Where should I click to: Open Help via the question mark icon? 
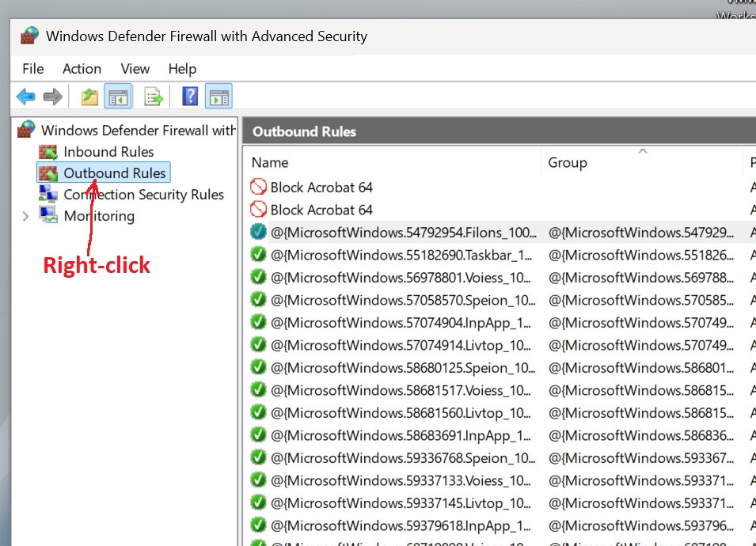click(190, 97)
